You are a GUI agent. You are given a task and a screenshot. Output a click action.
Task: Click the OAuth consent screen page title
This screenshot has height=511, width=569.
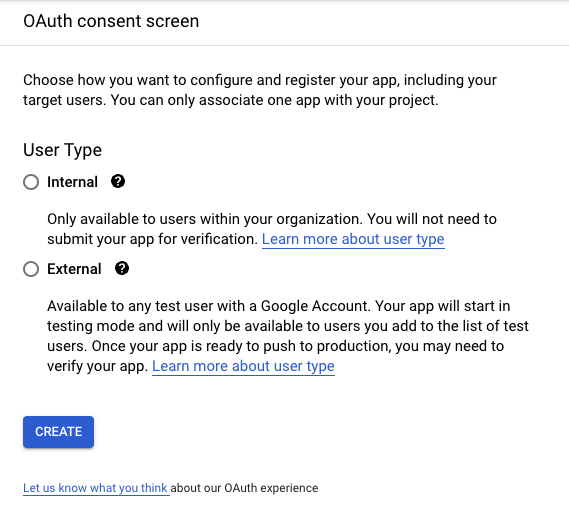[x=111, y=21]
